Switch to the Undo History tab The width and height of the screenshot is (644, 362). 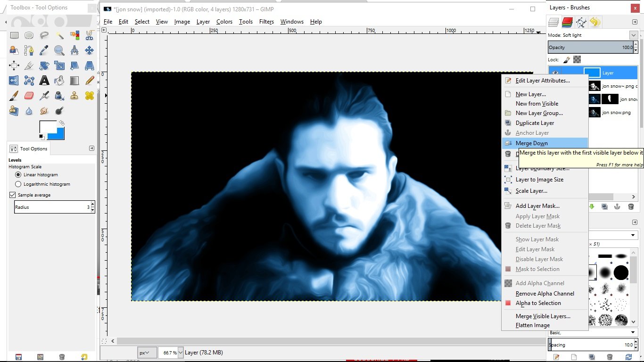click(595, 22)
